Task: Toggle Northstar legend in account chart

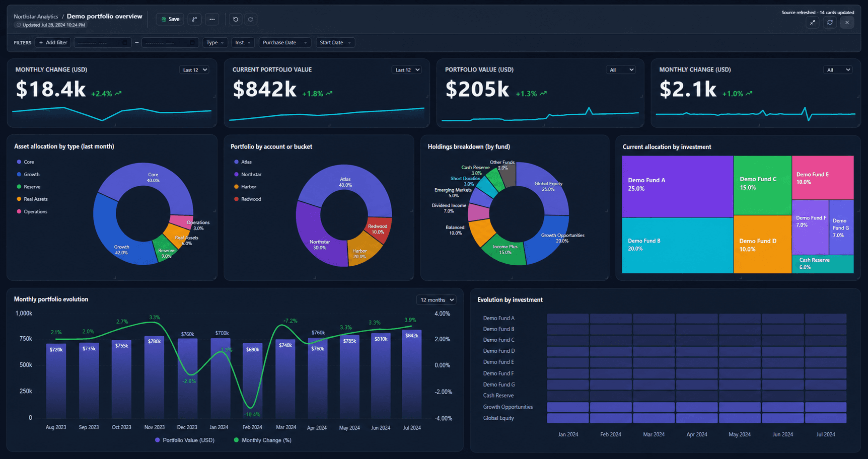Action: coord(248,174)
